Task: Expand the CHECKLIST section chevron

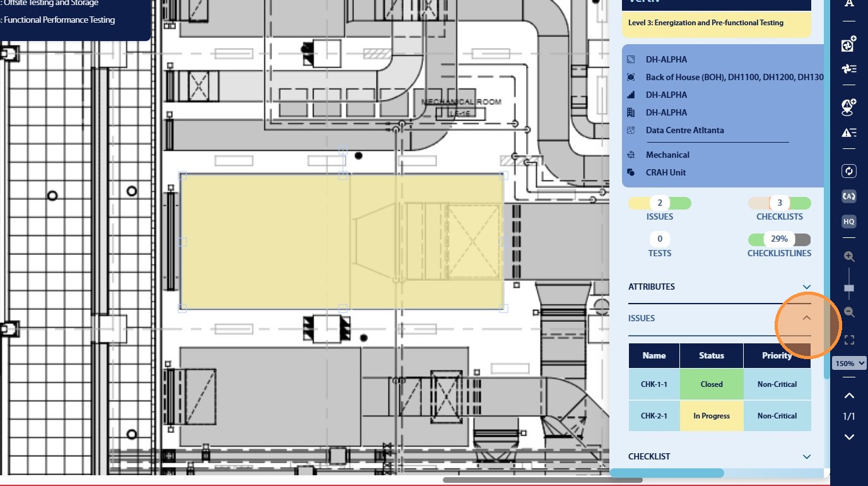Action: click(x=806, y=456)
